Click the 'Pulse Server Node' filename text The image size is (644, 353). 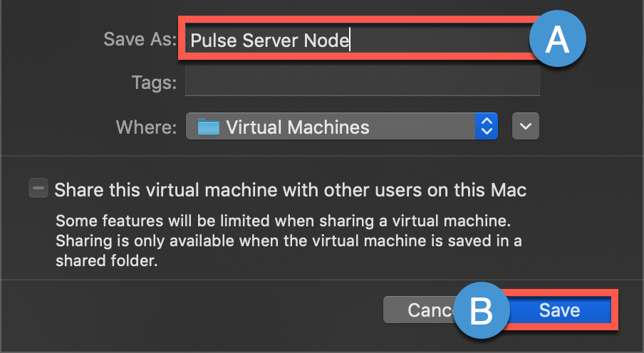[x=270, y=41]
